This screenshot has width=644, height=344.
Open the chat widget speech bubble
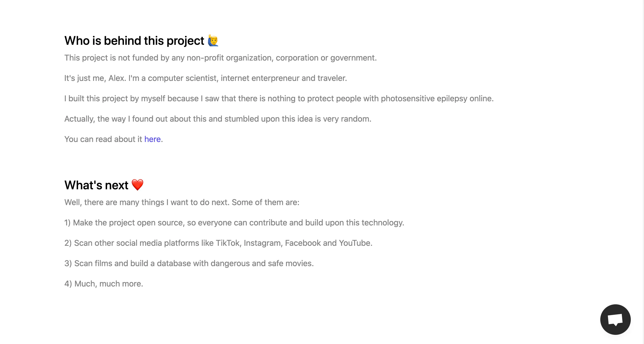pyautogui.click(x=615, y=319)
